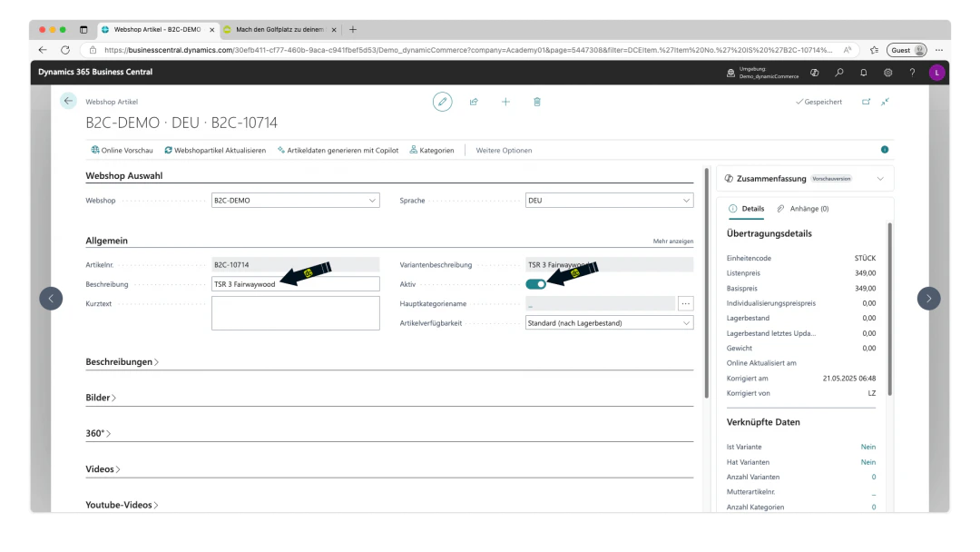Toggle the Aktiv switch
The width and height of the screenshot is (980, 552).
tap(535, 284)
